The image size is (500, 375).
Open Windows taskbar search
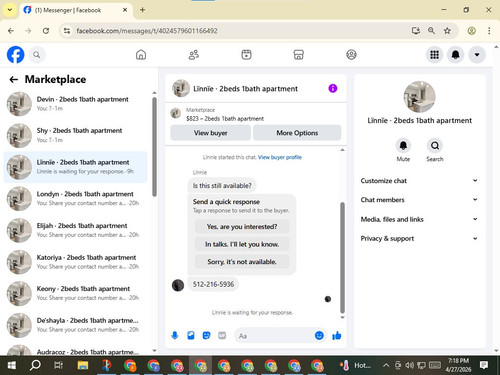[35, 365]
